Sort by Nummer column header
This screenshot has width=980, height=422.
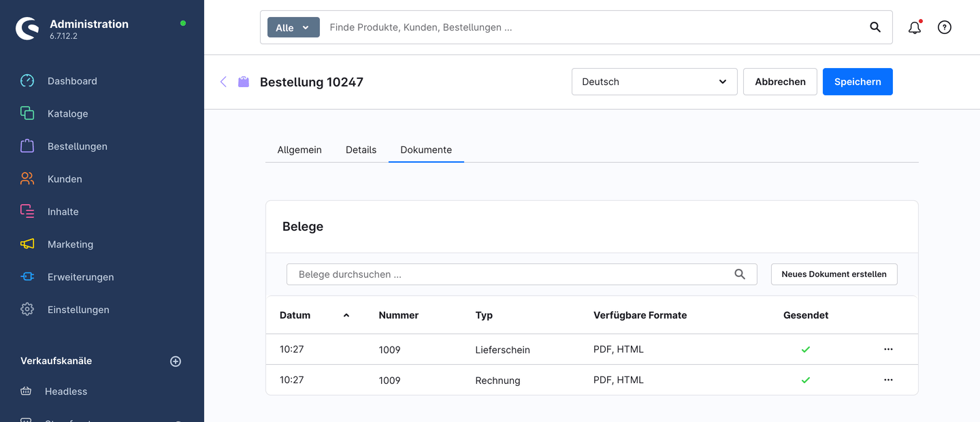(399, 315)
